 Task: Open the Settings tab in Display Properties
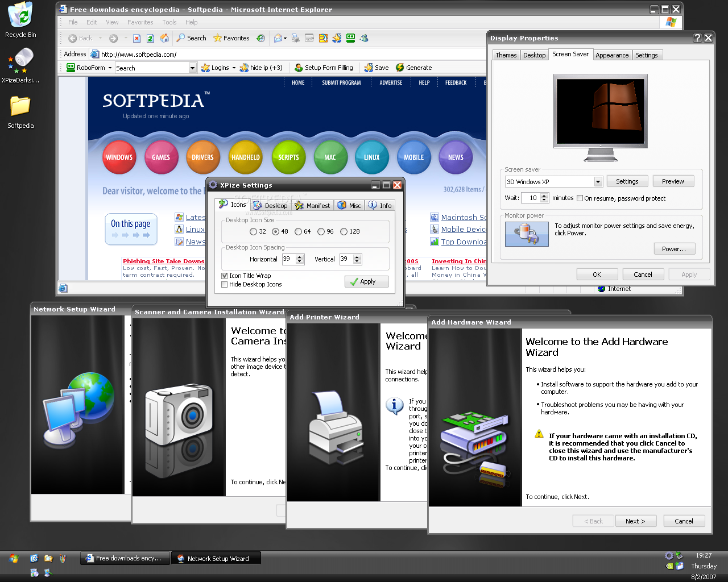(647, 55)
